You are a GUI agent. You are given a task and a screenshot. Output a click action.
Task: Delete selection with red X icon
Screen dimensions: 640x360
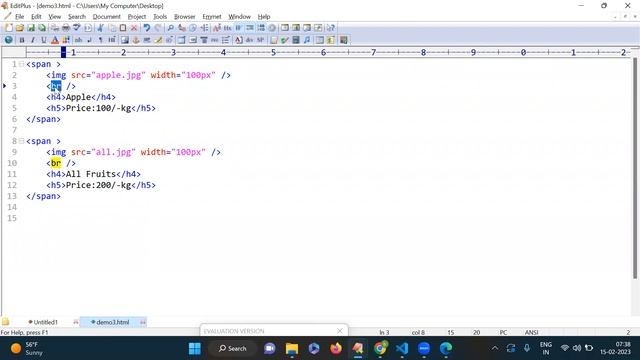[x=134, y=28]
